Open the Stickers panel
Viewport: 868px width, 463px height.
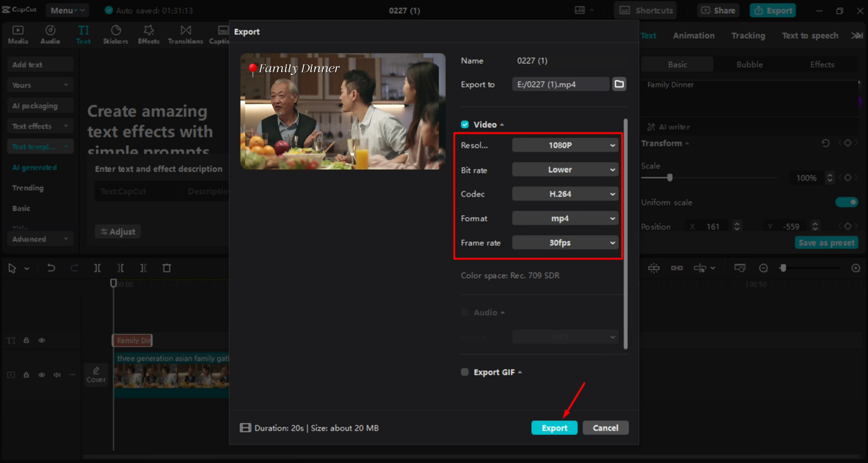pos(115,34)
